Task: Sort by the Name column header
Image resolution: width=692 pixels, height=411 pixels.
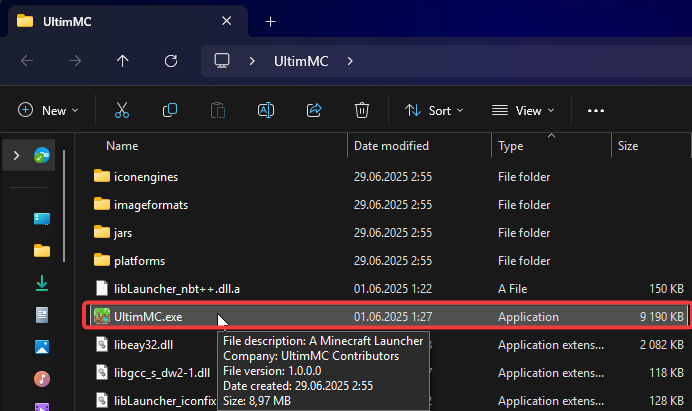Action: [x=122, y=146]
